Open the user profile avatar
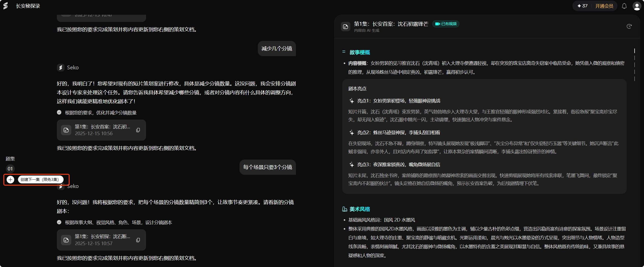The width and height of the screenshot is (644, 267). 637,6
